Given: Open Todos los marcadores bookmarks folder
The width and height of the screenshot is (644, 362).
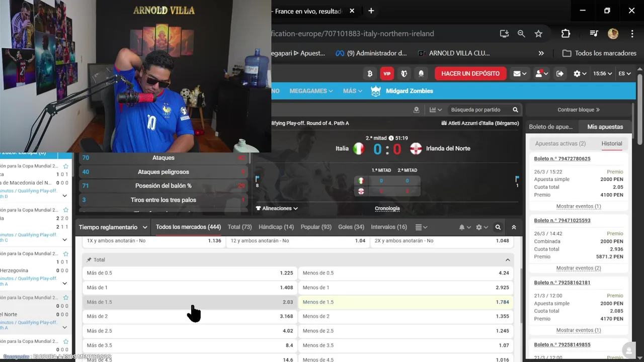Looking at the screenshot, I should click(x=599, y=53).
